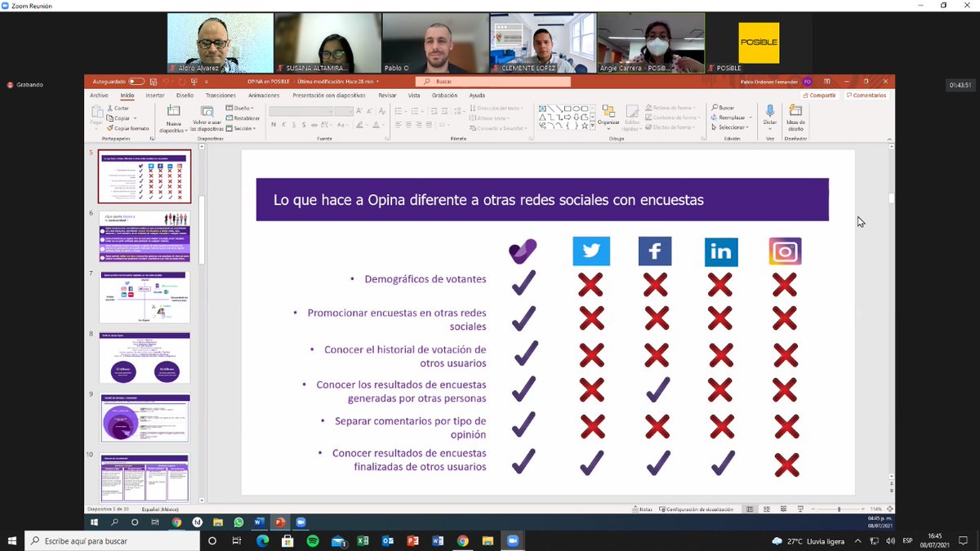Click 'Demográficos de votantes' text
Image resolution: width=980 pixels, height=551 pixels.
click(424, 279)
